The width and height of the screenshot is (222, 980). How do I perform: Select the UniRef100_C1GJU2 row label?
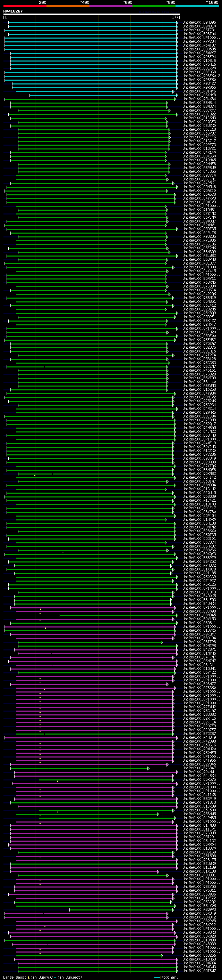(199, 489)
